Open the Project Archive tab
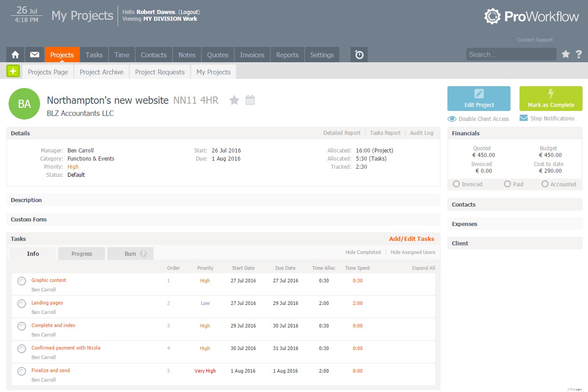The height and width of the screenshot is (392, 588). [101, 72]
